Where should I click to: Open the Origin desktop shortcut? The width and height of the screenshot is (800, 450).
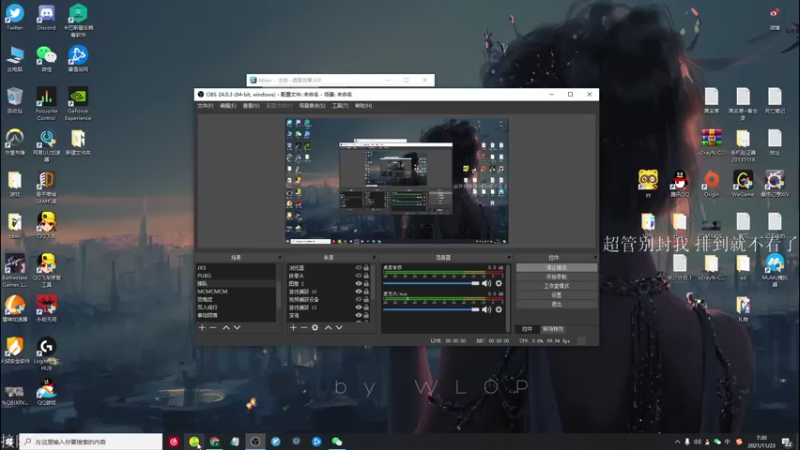[711, 184]
